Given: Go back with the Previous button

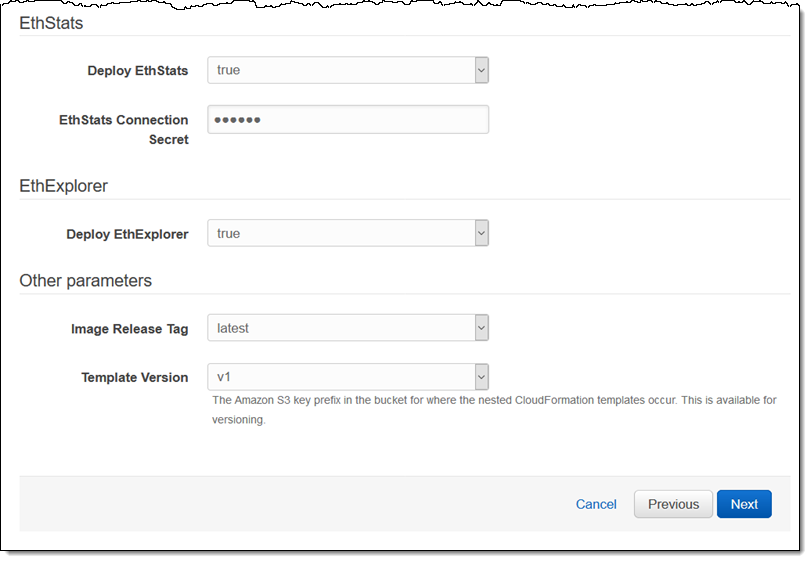Looking at the screenshot, I should click(673, 504).
